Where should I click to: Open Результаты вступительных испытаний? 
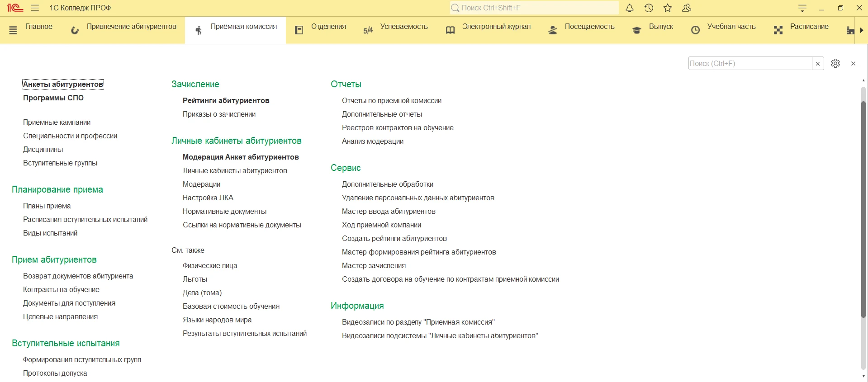[x=245, y=333]
